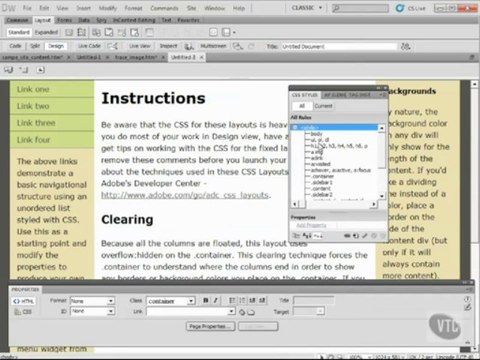Toggle Live Code
480x360 pixels.
pyautogui.click(x=89, y=46)
